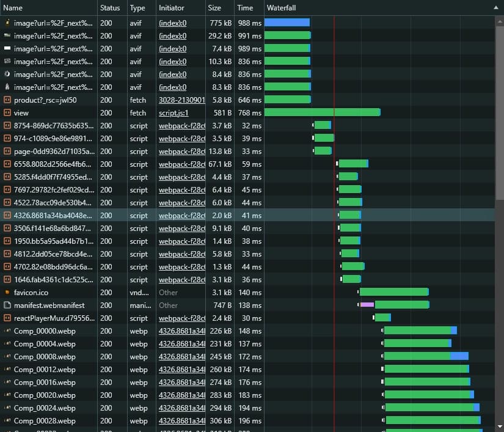This screenshot has width=504, height=432.
Task: Click the file icon next to manifest.webmanifest
Action: pyautogui.click(x=7, y=306)
